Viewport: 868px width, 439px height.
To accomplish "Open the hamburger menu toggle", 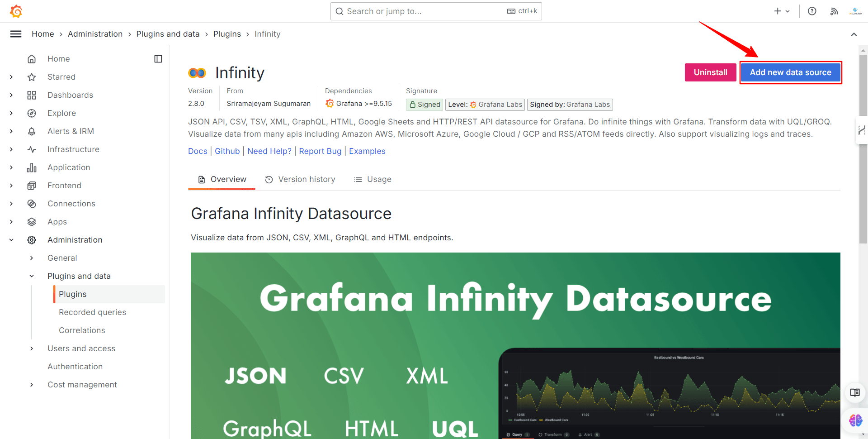I will [x=16, y=34].
